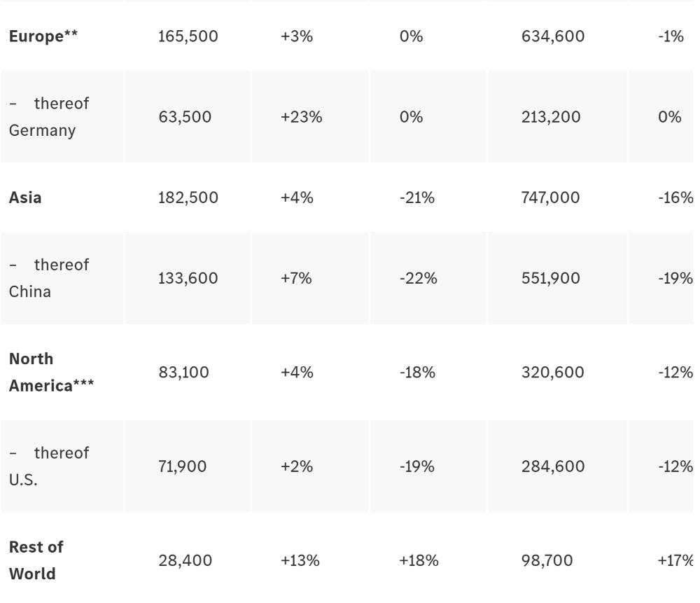The width and height of the screenshot is (700, 603).
Task: Click Asia's 182,500 figure
Action: pyautogui.click(x=188, y=197)
